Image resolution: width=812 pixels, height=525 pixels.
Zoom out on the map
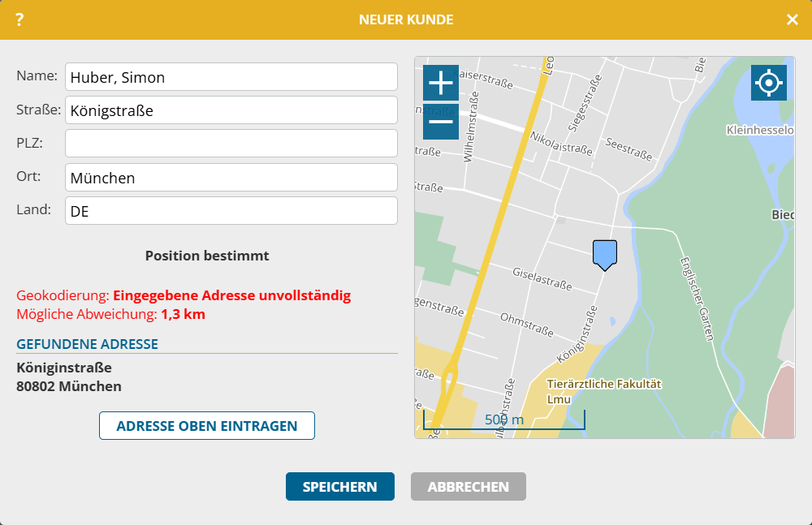(441, 122)
